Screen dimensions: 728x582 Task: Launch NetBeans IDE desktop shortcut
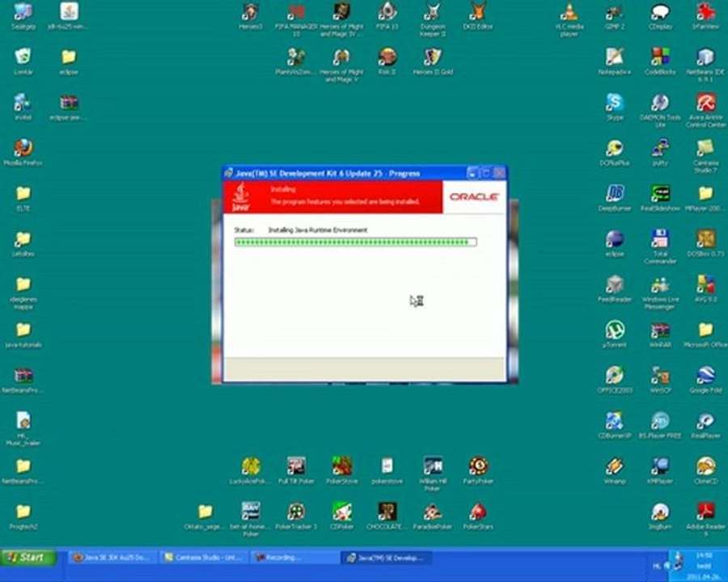pyautogui.click(x=705, y=65)
